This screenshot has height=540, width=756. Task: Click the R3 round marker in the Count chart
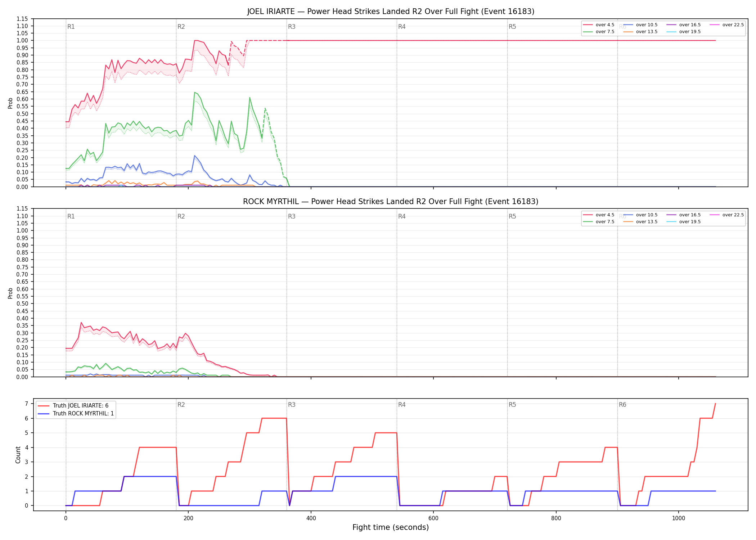point(292,405)
